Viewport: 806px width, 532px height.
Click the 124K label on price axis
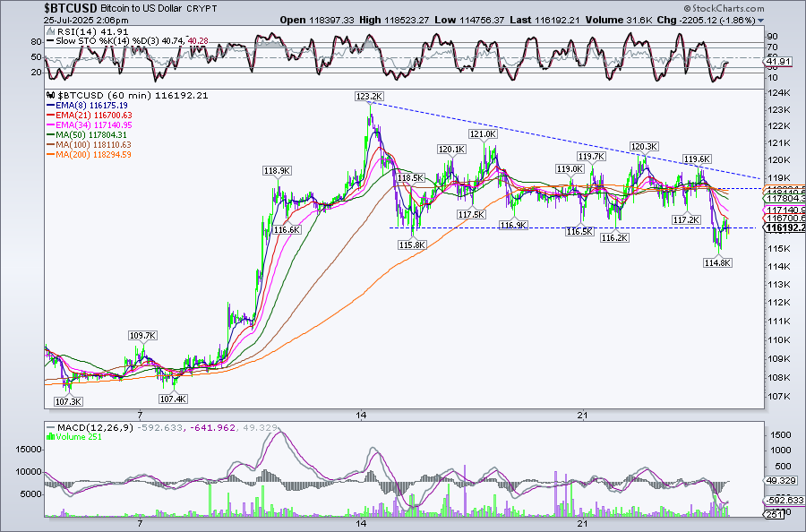[x=777, y=93]
